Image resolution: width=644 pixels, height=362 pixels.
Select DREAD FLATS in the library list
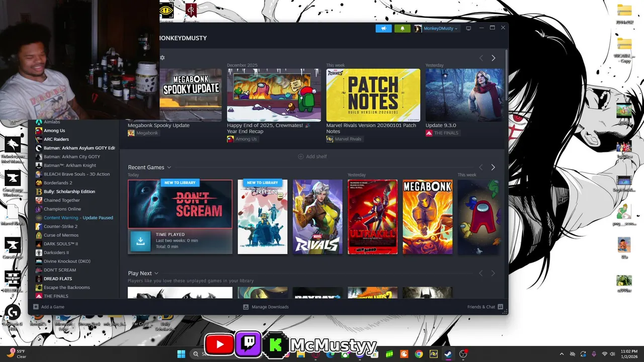coord(58,279)
